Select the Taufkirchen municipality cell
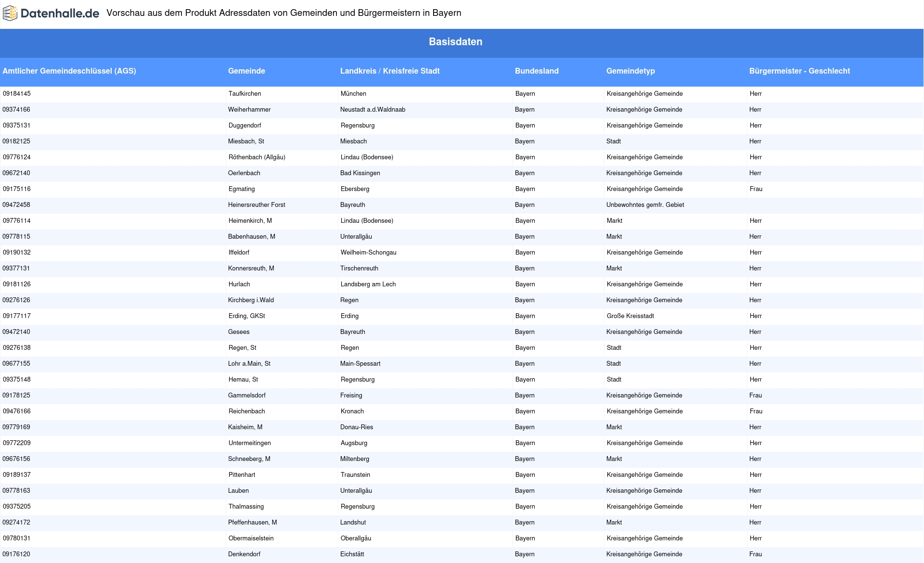The width and height of the screenshot is (924, 563). [x=245, y=93]
